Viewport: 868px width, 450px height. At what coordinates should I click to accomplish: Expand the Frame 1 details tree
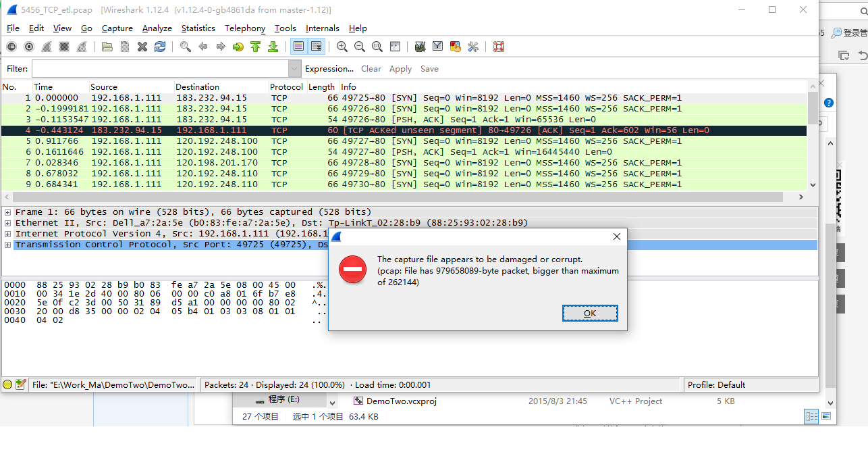pyautogui.click(x=8, y=212)
